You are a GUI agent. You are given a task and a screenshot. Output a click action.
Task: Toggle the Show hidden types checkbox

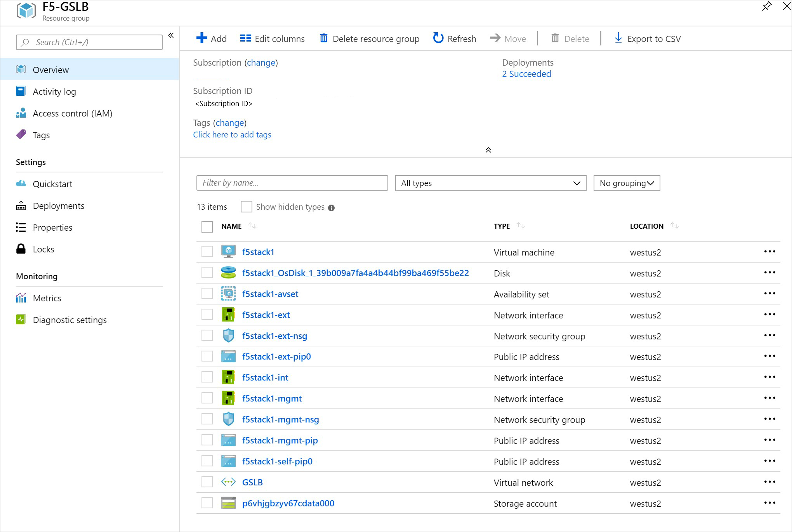coord(247,207)
